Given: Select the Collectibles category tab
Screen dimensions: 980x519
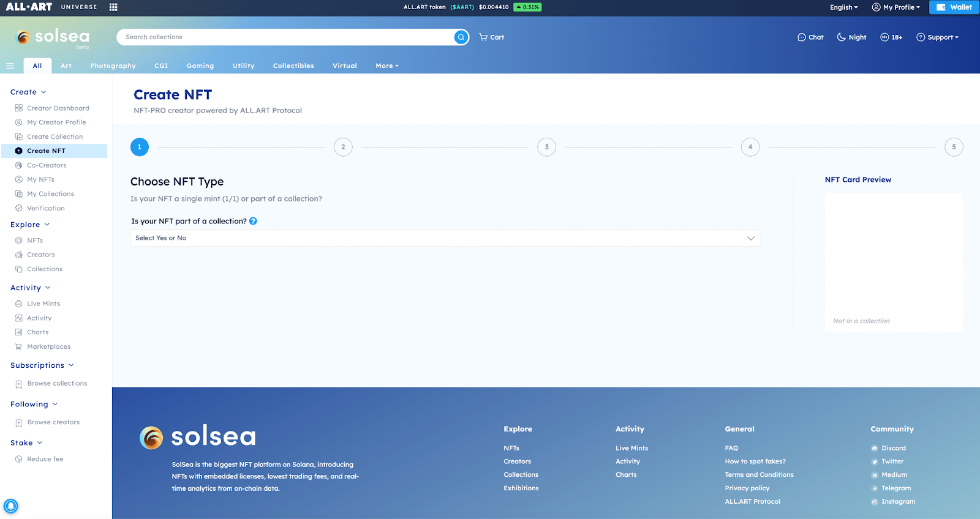Looking at the screenshot, I should (293, 65).
